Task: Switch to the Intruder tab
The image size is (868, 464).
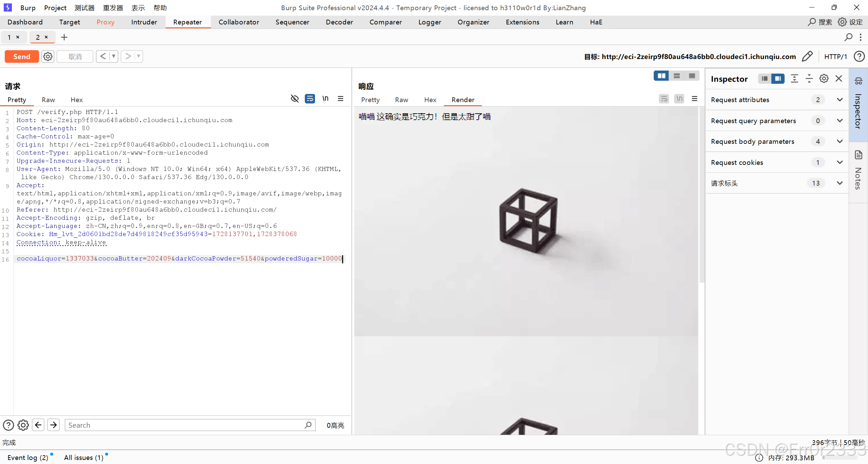Action: pyautogui.click(x=144, y=22)
